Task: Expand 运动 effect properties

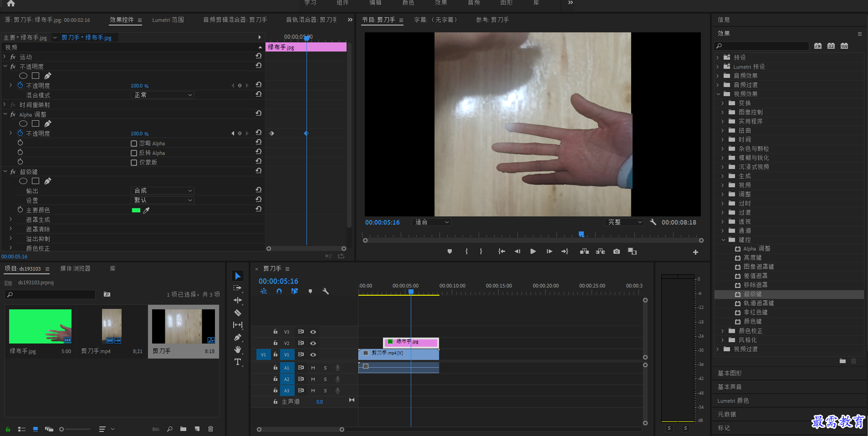Action: (x=5, y=56)
